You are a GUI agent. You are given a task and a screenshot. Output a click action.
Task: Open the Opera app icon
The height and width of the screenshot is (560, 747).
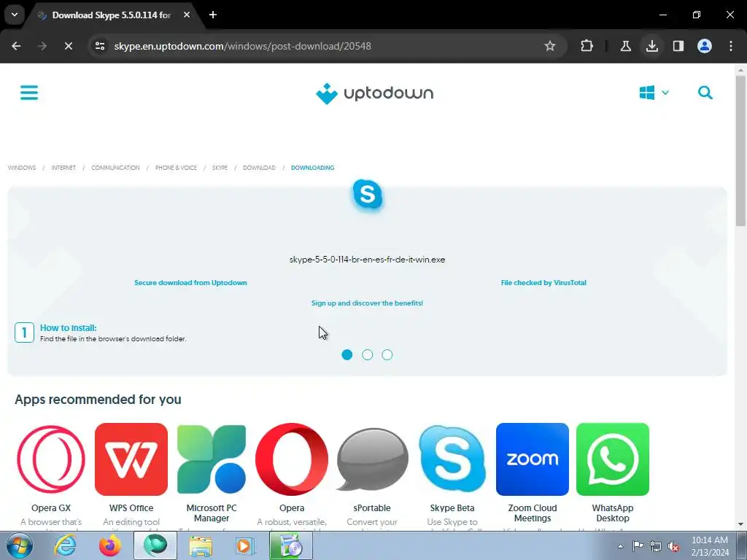[x=292, y=459]
